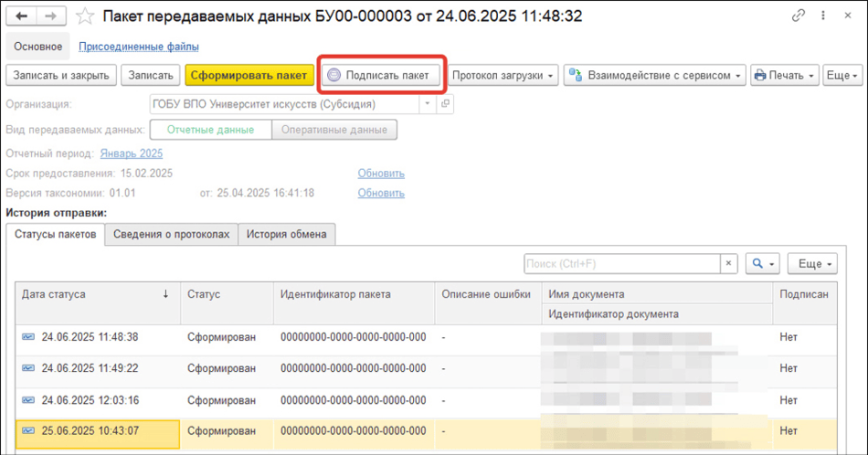Open the Присоединенные файлы link
The image size is (868, 455).
[139, 47]
